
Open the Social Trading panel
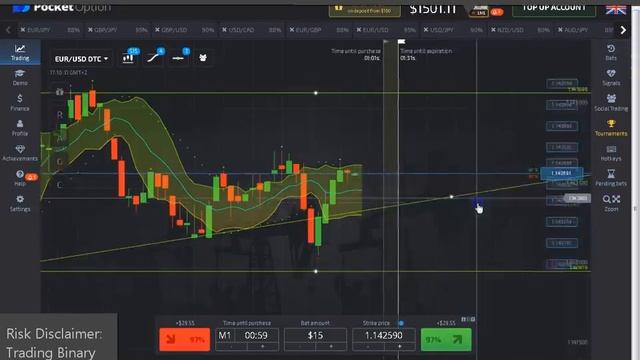click(x=611, y=102)
